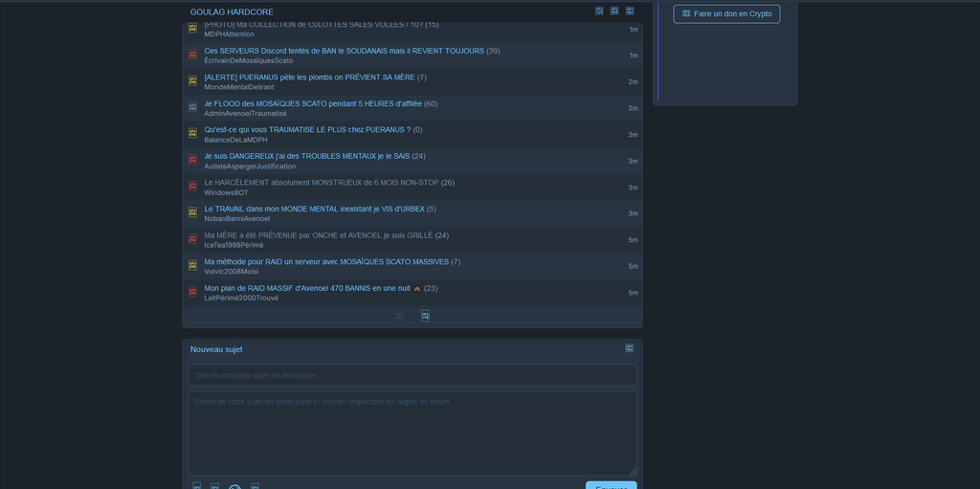Viewport: 980px width, 489px height.
Task: Click the username LaitPérimé2000Trouvé
Action: [241, 298]
